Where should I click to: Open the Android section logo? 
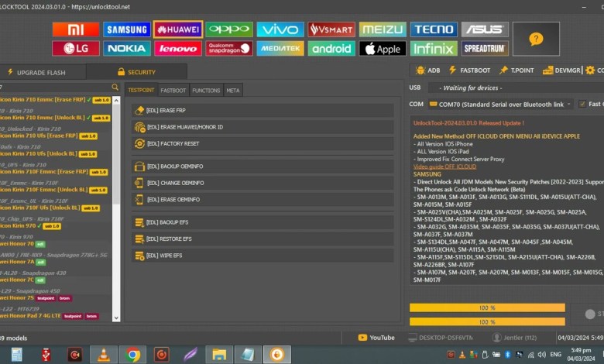[x=331, y=49]
